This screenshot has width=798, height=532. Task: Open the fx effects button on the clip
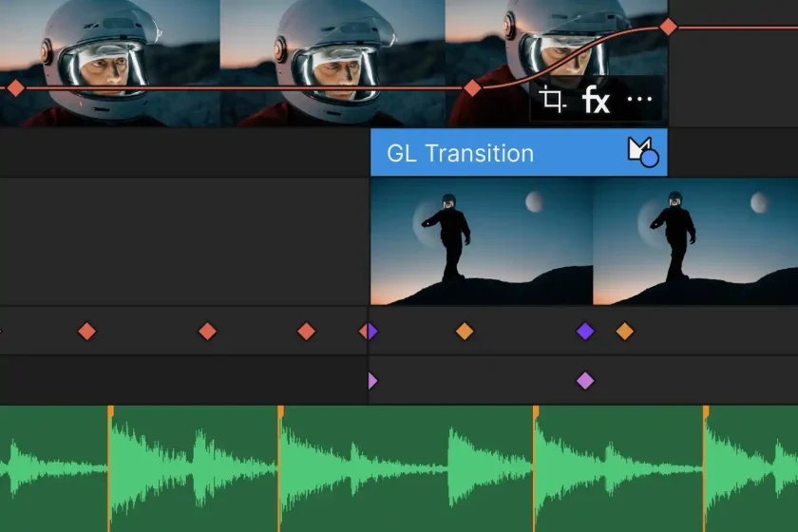click(x=596, y=99)
